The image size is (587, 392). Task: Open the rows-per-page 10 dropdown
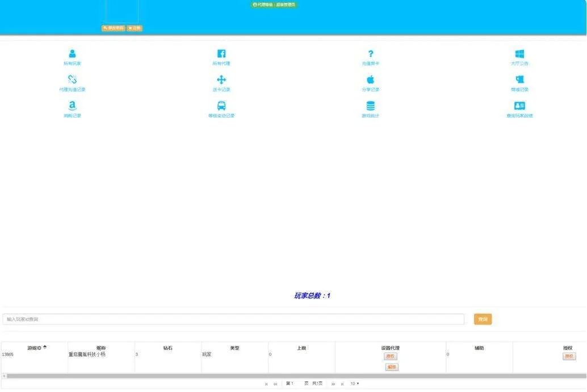point(354,383)
